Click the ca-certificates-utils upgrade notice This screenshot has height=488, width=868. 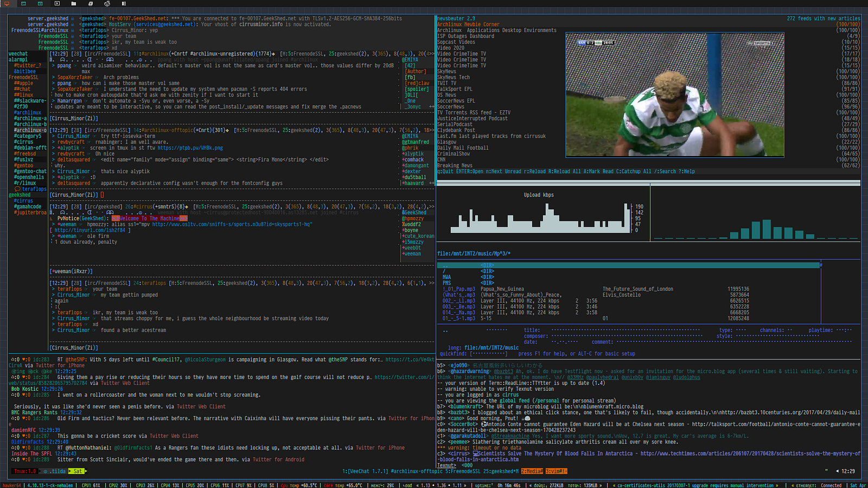click(695, 485)
